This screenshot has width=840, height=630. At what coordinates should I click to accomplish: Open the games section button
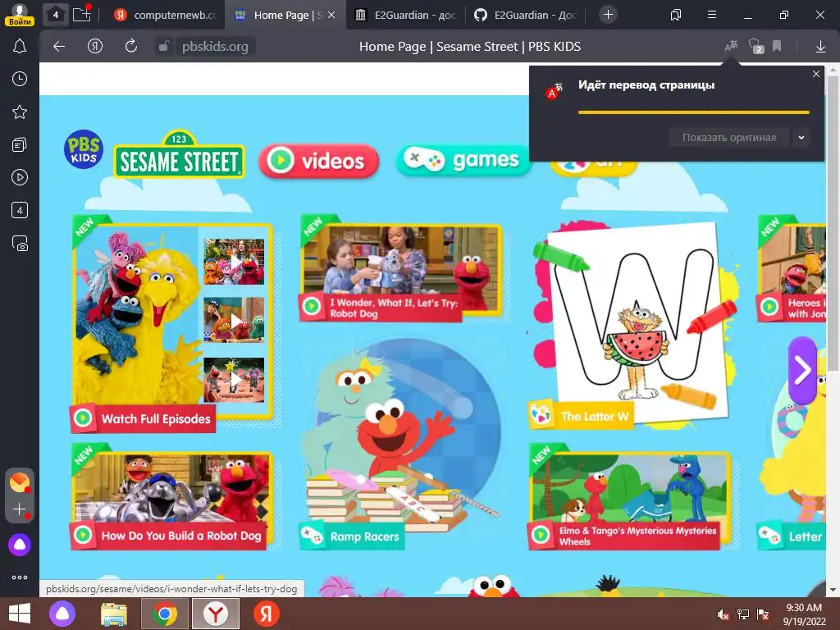tap(462, 160)
